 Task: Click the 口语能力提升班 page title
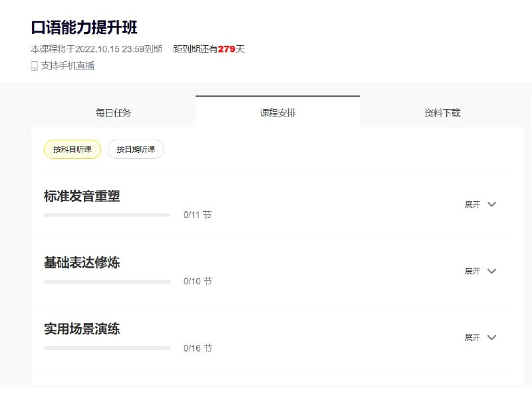84,27
